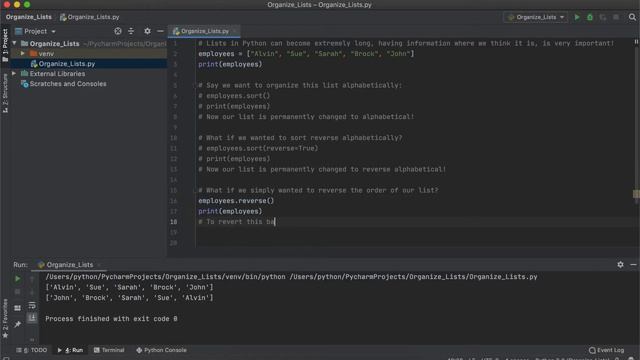Click the employees list definition on line 2

(306, 53)
